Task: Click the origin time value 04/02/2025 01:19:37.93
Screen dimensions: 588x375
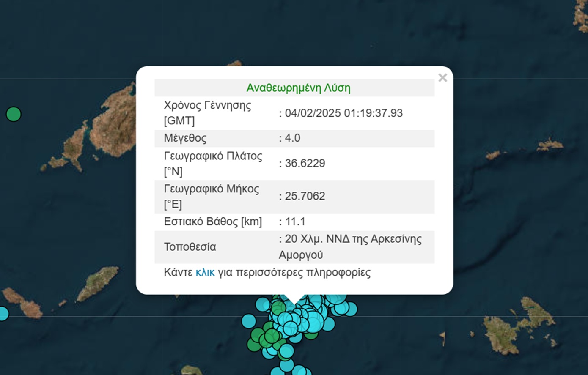Action: [343, 113]
